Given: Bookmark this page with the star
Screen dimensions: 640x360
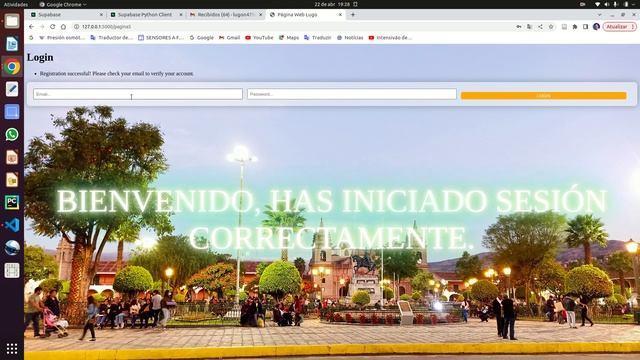Looking at the screenshot, I should tap(551, 27).
